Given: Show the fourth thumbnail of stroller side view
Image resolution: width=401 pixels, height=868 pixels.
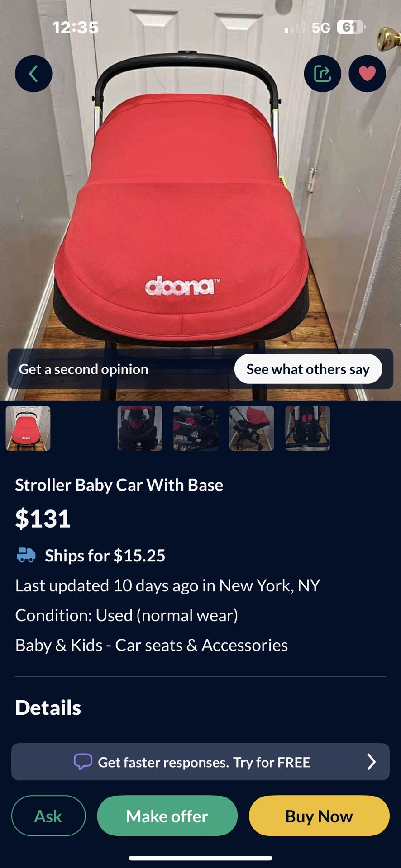Looking at the screenshot, I should click(252, 428).
